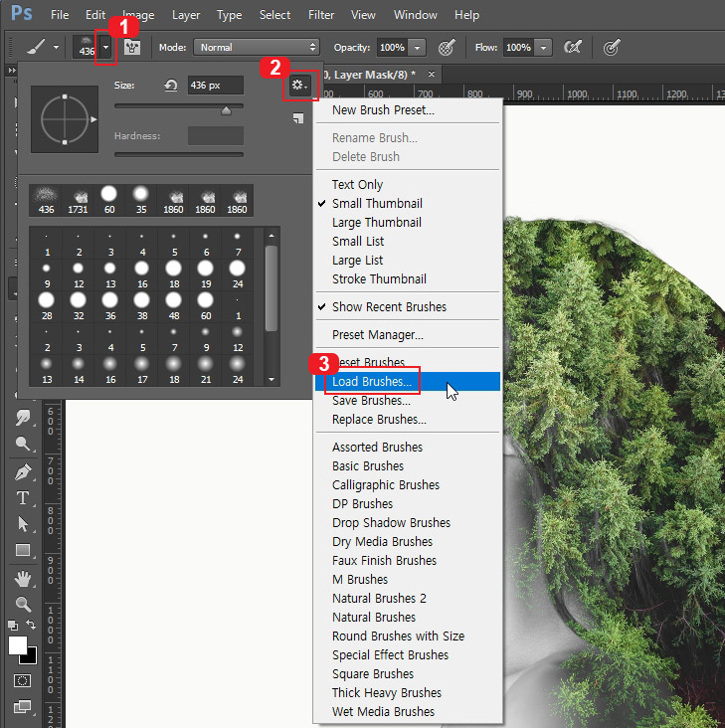725x728 pixels.
Task: Open the Layer menu
Action: (186, 15)
